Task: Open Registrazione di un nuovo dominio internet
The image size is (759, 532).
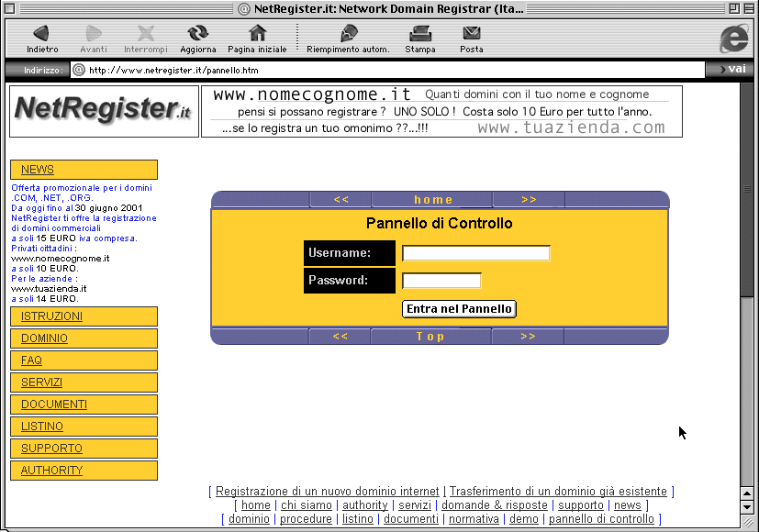Action: tap(328, 492)
